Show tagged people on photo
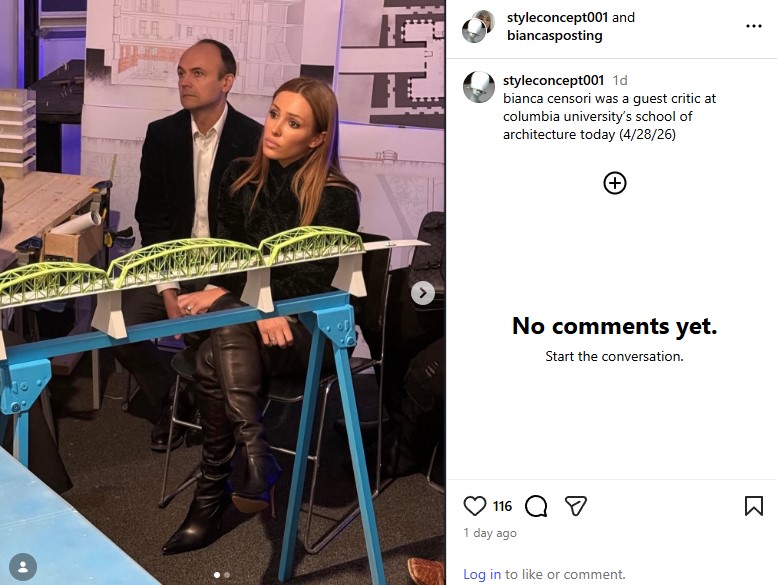The width and height of the screenshot is (777, 585). tap(23, 566)
